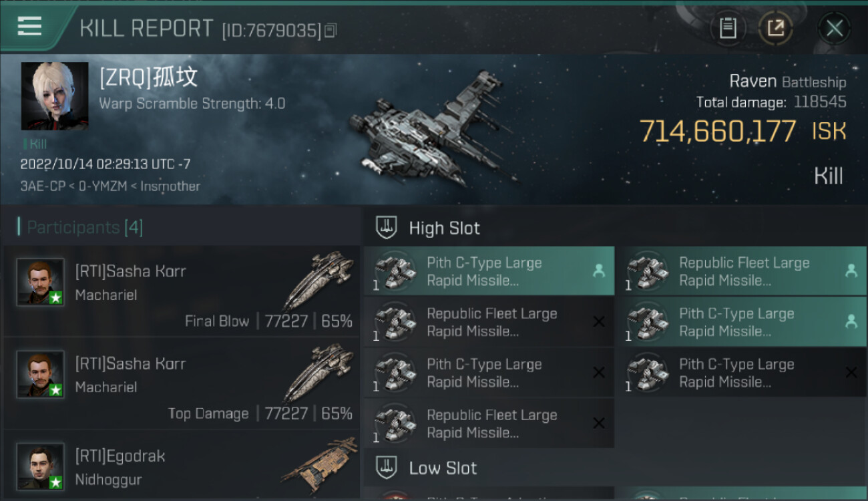The image size is (868, 501).
Task: Open the clipboard report icon
Action: (728, 28)
